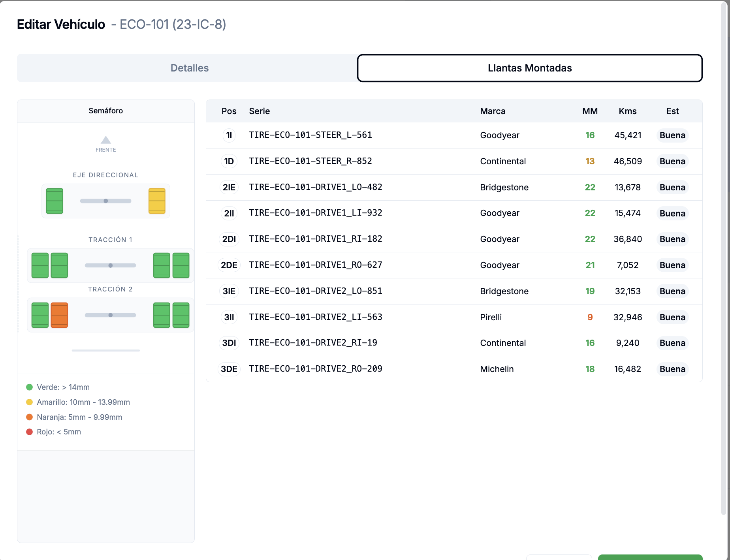The image size is (730, 560).
Task: Select outer right green tire in Tracción 2
Action: click(x=181, y=315)
